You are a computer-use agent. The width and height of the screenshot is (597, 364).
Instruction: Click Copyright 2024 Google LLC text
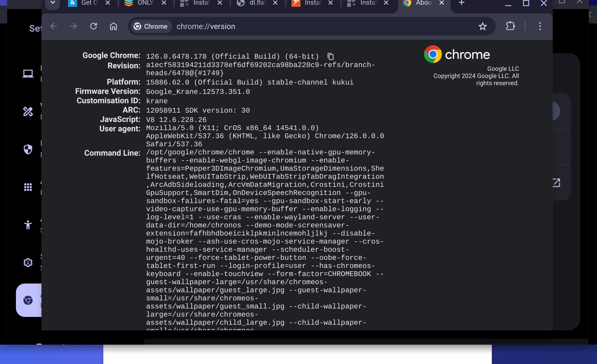point(476,80)
